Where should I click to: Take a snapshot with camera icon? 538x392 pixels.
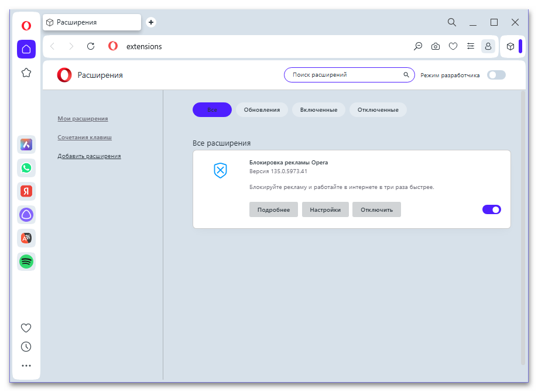tap(436, 46)
